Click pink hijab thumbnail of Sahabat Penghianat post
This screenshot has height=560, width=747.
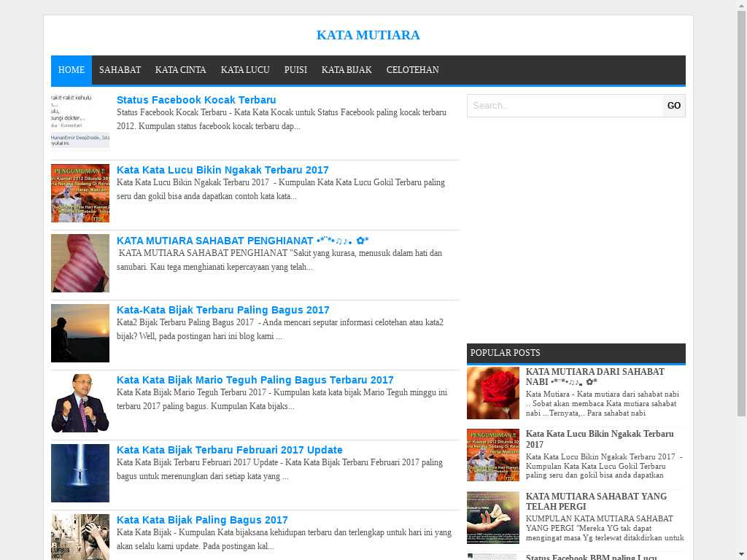point(80,262)
